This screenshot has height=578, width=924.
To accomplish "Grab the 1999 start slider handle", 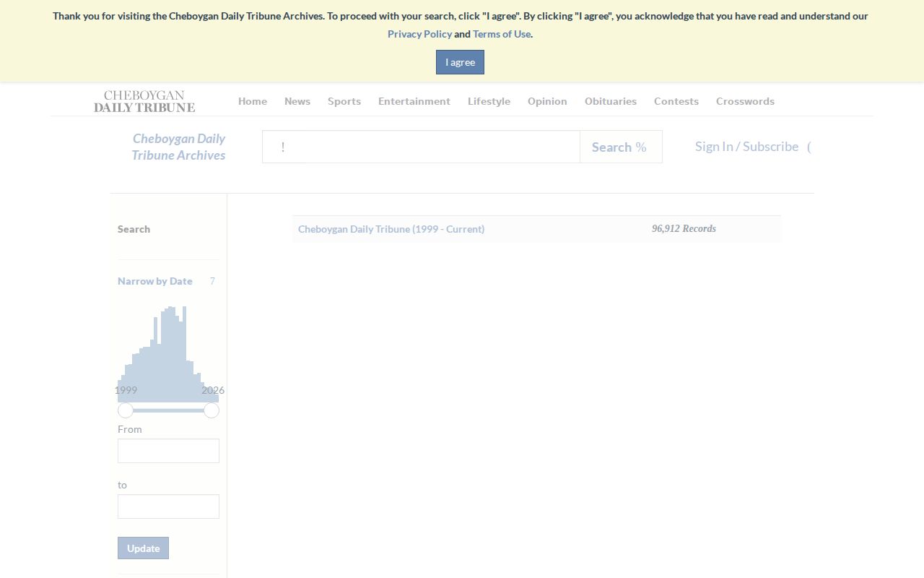I will 126,410.
